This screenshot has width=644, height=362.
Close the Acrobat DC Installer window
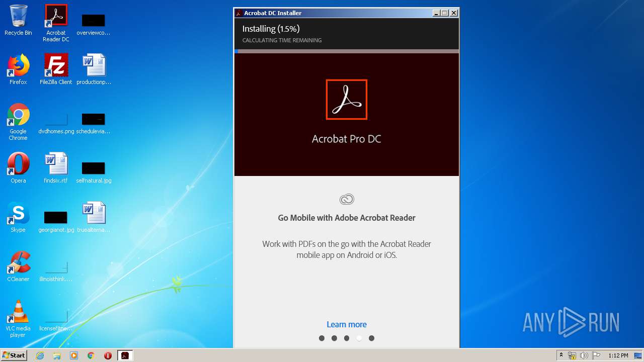point(453,13)
